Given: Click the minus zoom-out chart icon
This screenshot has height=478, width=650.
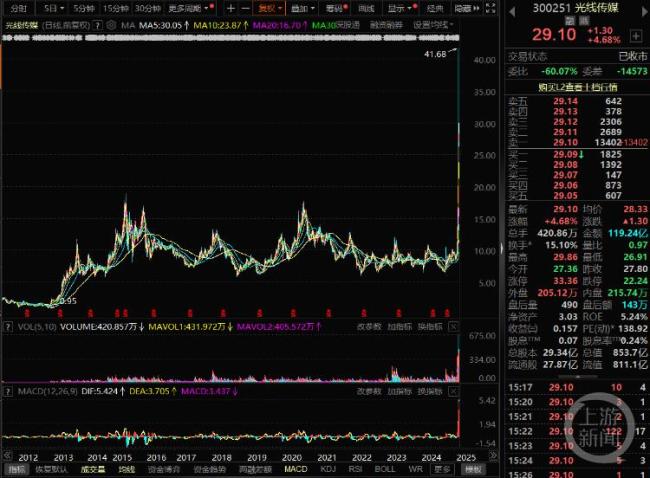Looking at the screenshot, I should [247, 8].
